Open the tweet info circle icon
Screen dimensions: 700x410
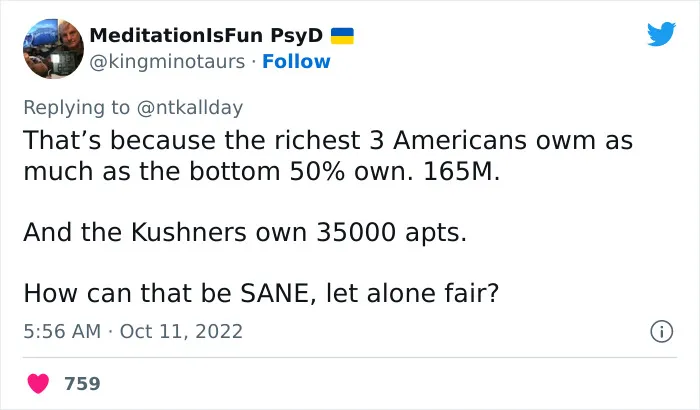tap(661, 331)
